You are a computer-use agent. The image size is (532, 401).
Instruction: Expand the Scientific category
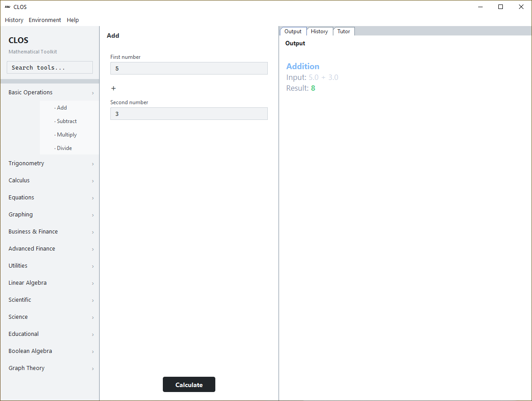coord(50,300)
